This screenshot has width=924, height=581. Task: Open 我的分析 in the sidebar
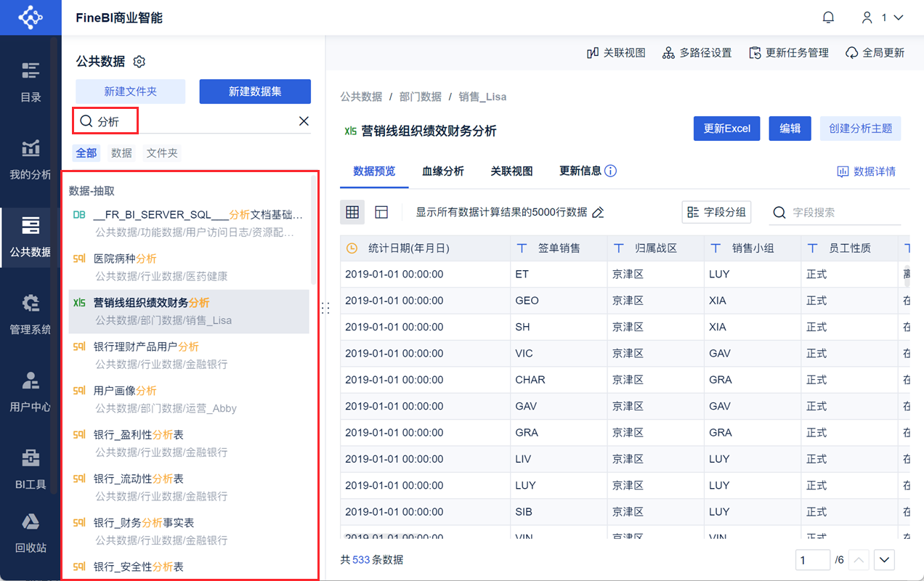coord(31,160)
